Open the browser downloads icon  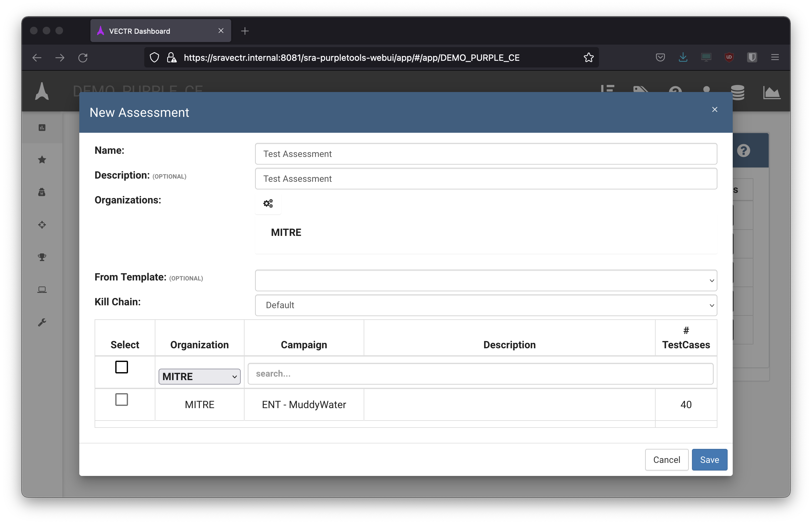(x=683, y=57)
